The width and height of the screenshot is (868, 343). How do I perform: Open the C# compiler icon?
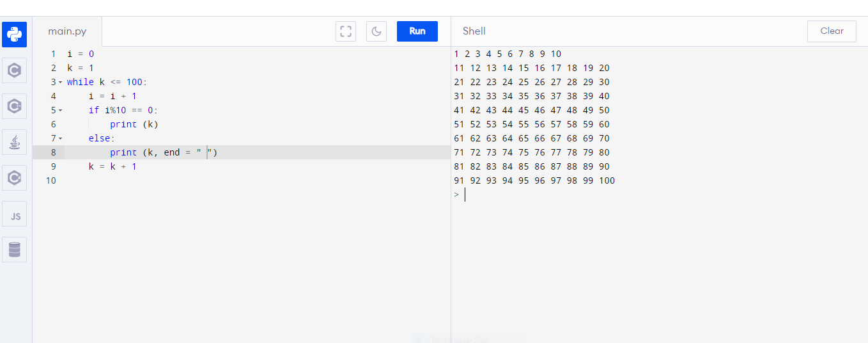click(x=14, y=178)
